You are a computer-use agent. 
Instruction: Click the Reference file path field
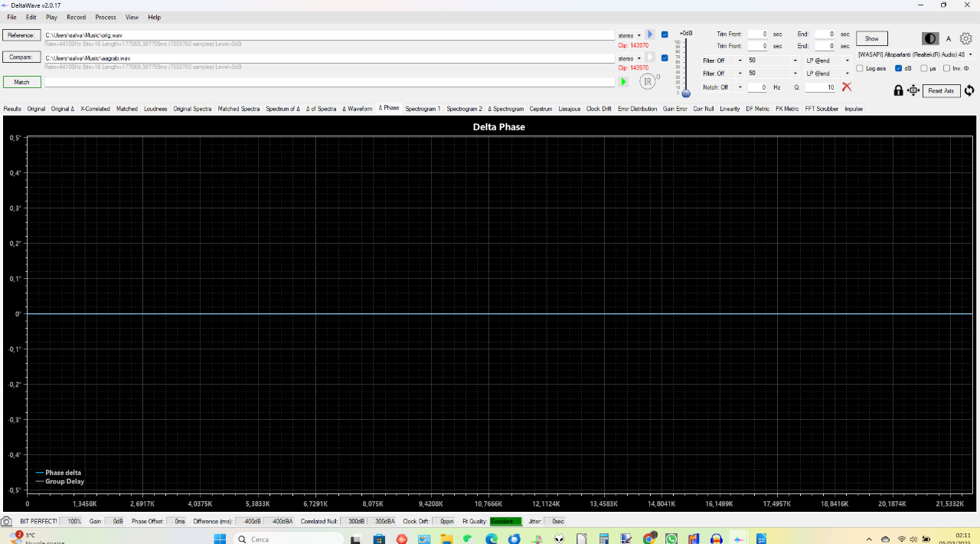330,35
